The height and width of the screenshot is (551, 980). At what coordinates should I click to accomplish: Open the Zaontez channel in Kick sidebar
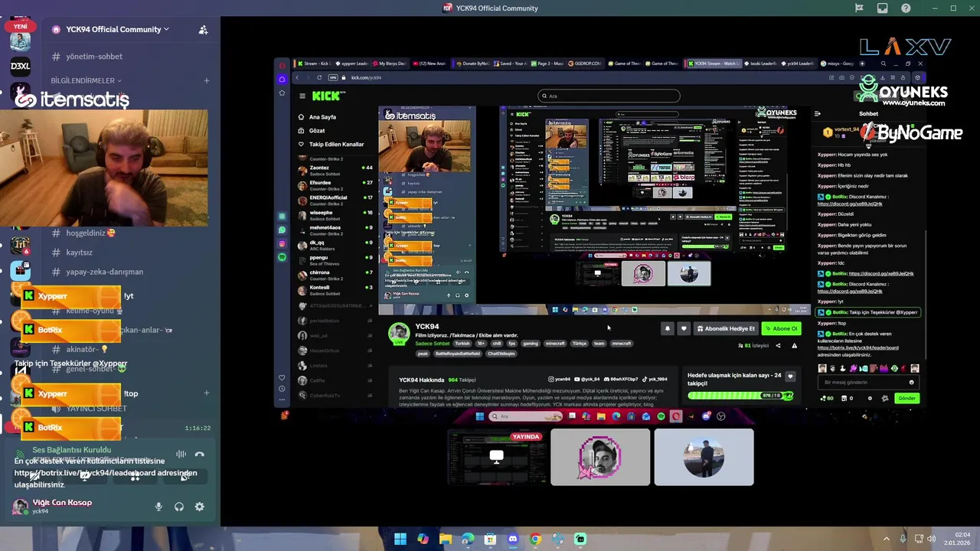click(x=335, y=171)
